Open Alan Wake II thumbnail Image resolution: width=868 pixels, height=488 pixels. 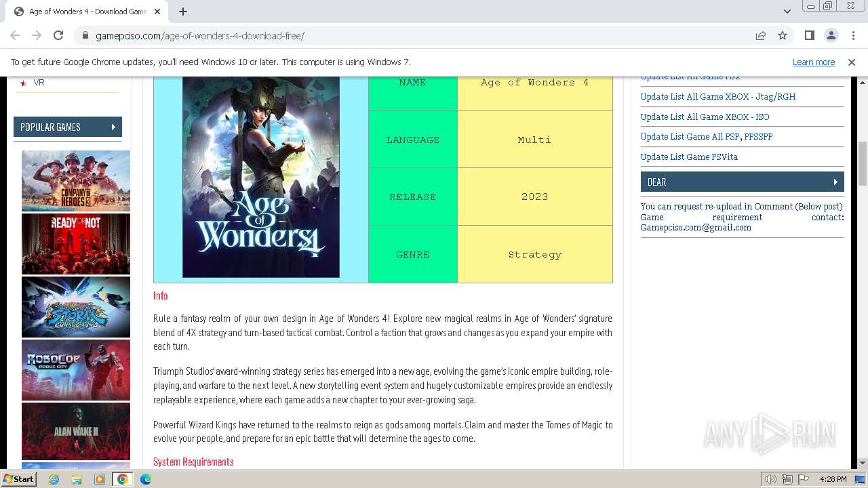click(76, 432)
